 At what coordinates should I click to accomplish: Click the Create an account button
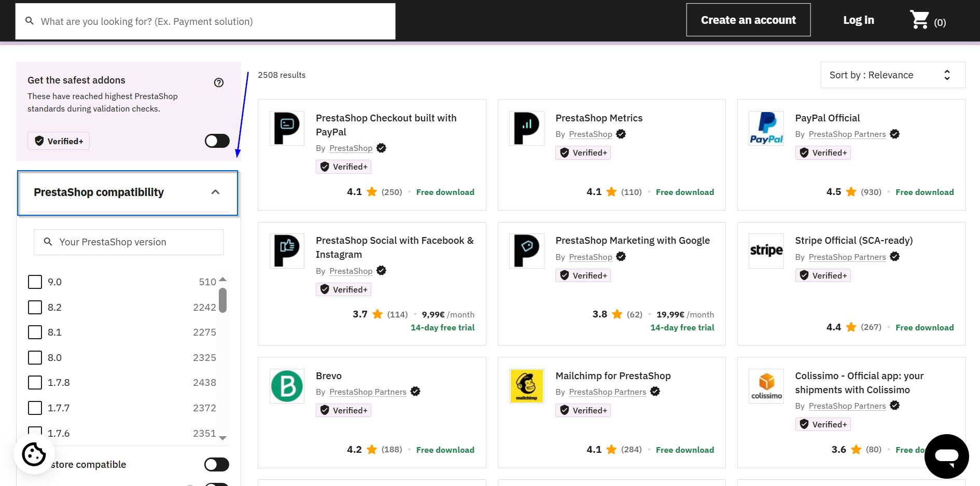click(x=748, y=20)
